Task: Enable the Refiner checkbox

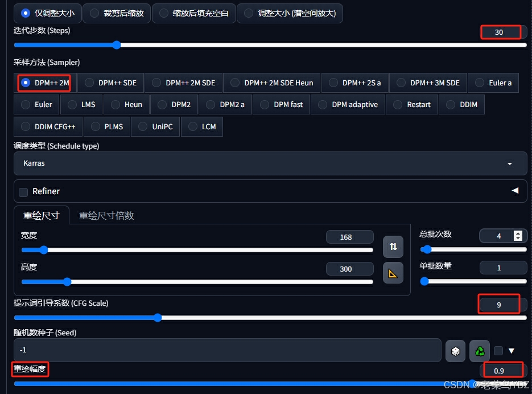Action: [x=23, y=192]
